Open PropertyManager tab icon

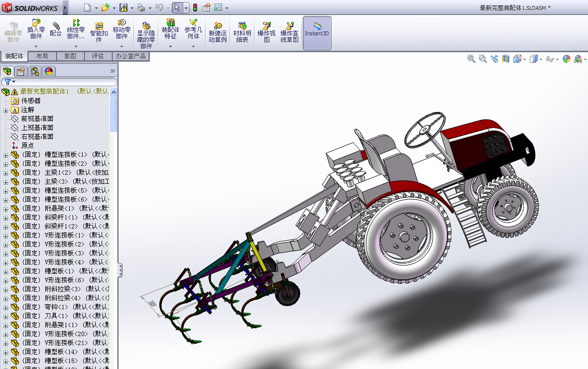(x=21, y=71)
